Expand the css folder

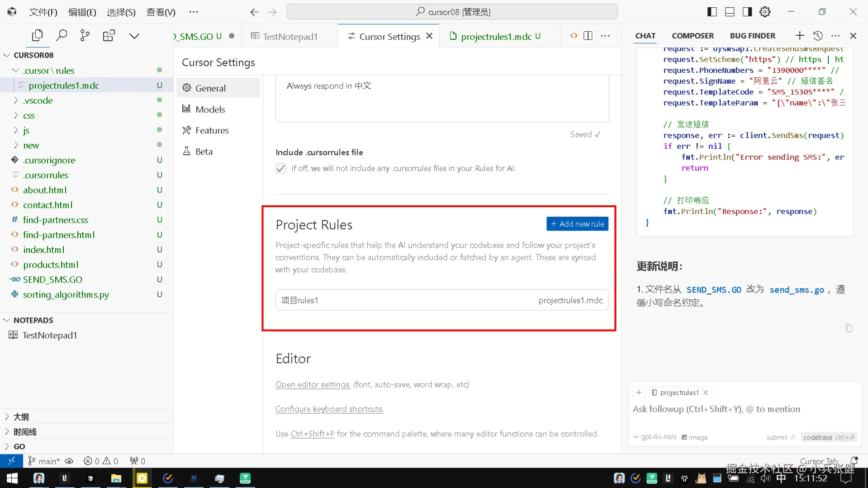(87, 115)
